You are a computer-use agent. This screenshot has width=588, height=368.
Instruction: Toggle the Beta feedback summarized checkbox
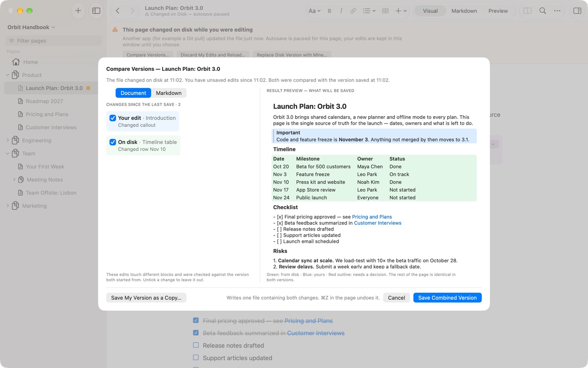[x=196, y=333]
